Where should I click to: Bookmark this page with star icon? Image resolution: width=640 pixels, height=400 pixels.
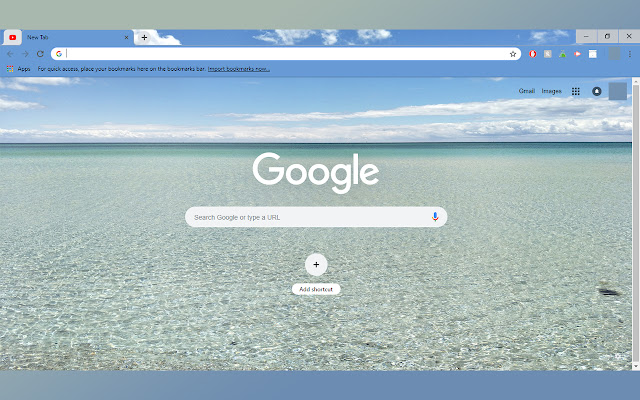(x=513, y=54)
